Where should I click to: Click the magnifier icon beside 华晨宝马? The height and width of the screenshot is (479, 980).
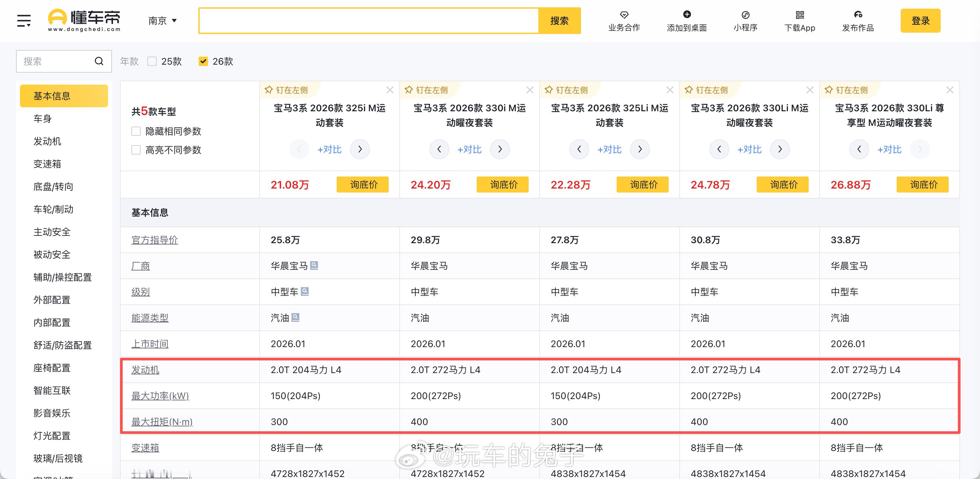[x=314, y=265]
